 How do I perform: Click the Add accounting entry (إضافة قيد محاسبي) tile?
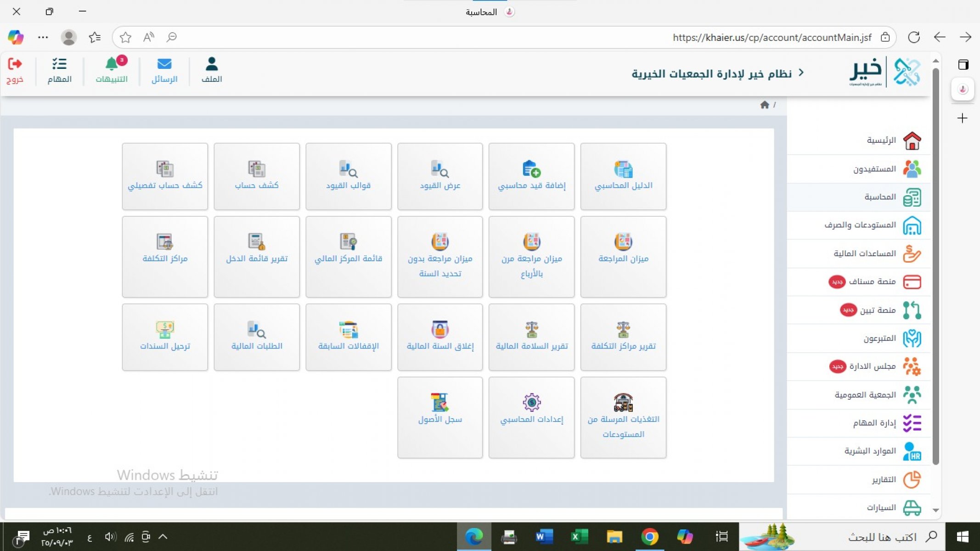point(531,176)
